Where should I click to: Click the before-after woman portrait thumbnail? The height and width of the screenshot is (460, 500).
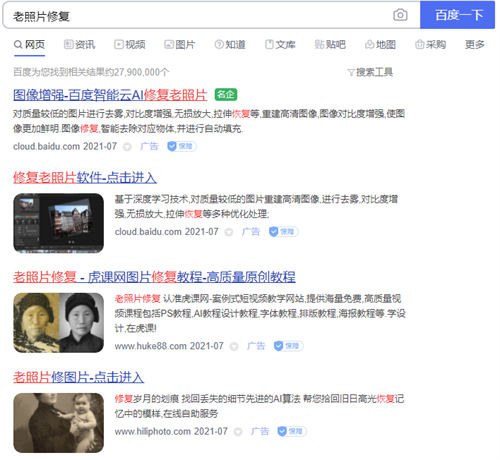(x=59, y=323)
